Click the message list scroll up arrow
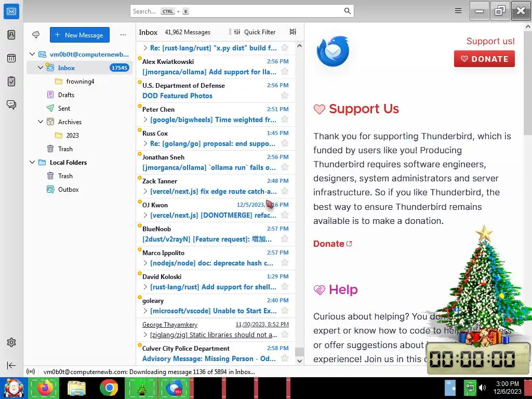532x399 pixels. tap(299, 46)
